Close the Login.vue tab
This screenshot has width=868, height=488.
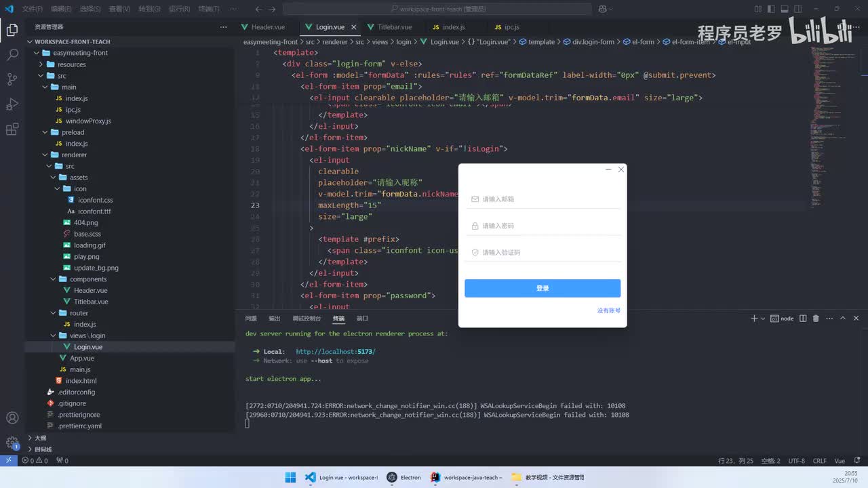coord(353,27)
